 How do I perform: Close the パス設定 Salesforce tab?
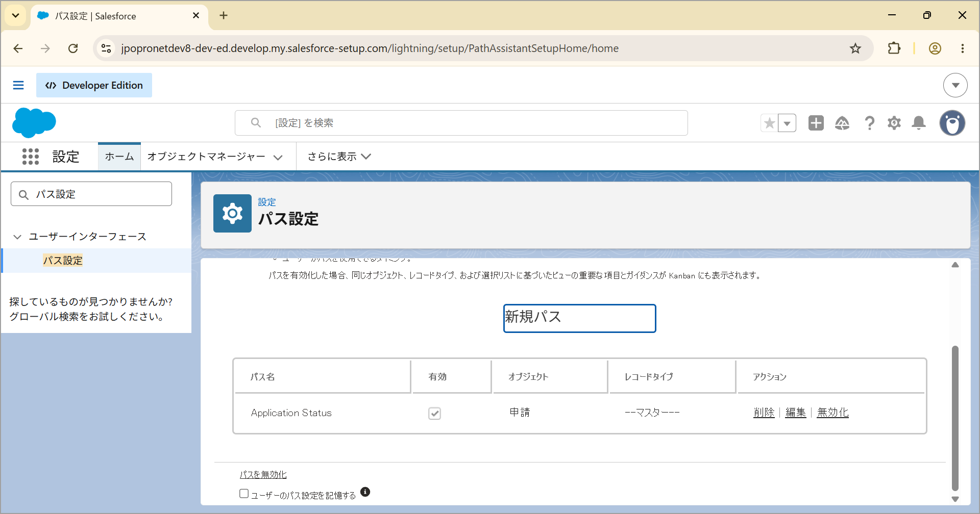click(196, 16)
